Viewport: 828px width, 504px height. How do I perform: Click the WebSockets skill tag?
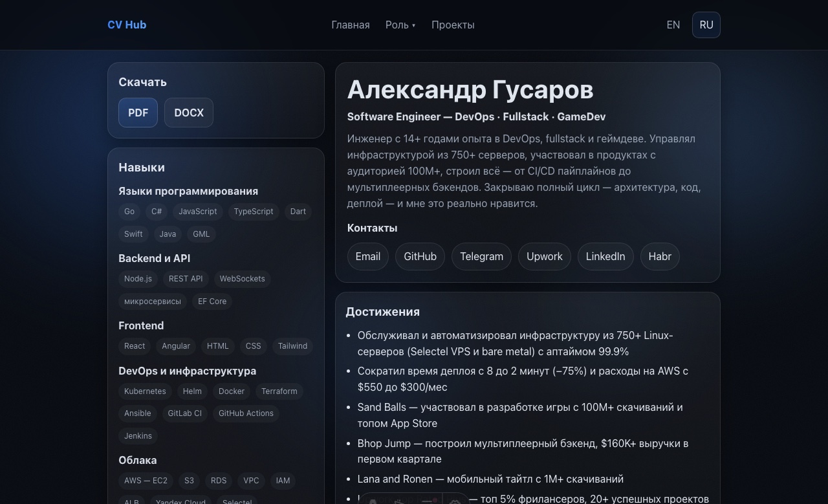[242, 279]
